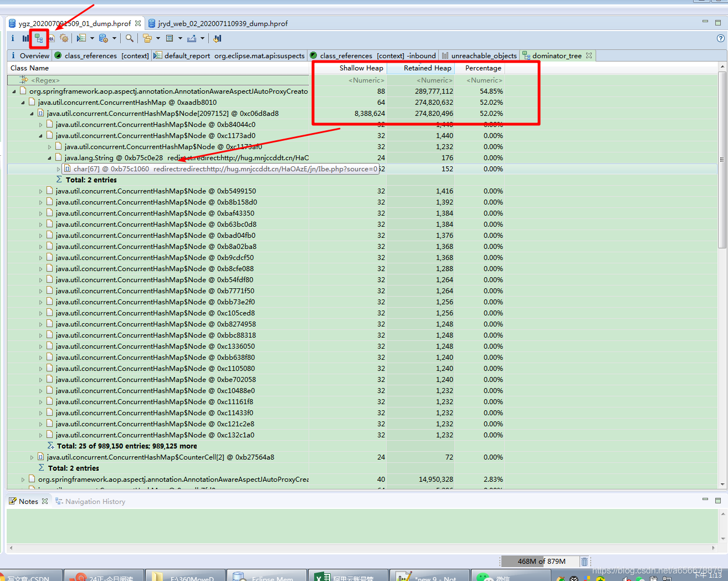Sort by Percentage column header
Image resolution: width=728 pixels, height=581 pixels.
480,68
